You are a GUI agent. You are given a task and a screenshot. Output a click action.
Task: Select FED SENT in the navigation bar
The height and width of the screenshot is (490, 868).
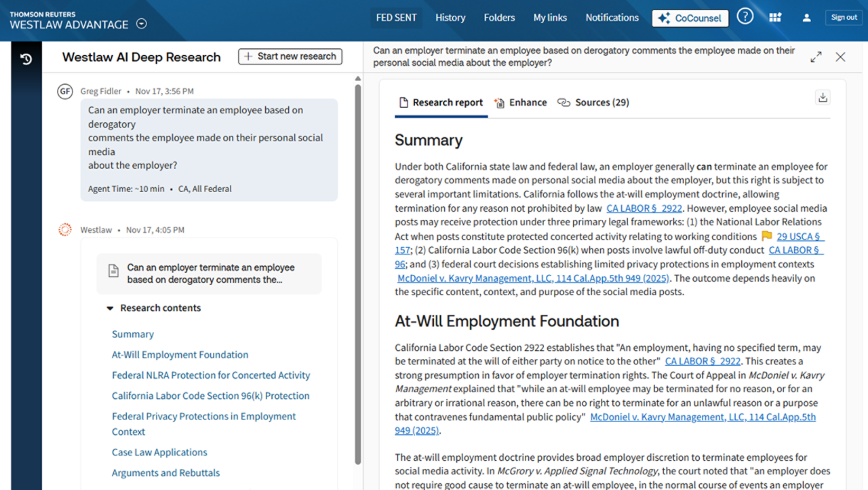point(396,18)
